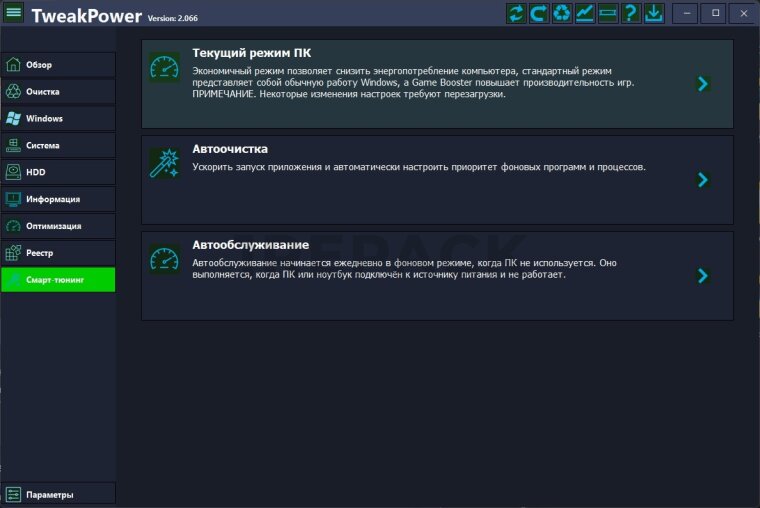Open the line chart icon in toolbar
Image resolution: width=760 pixels, height=508 pixels.
(x=585, y=13)
